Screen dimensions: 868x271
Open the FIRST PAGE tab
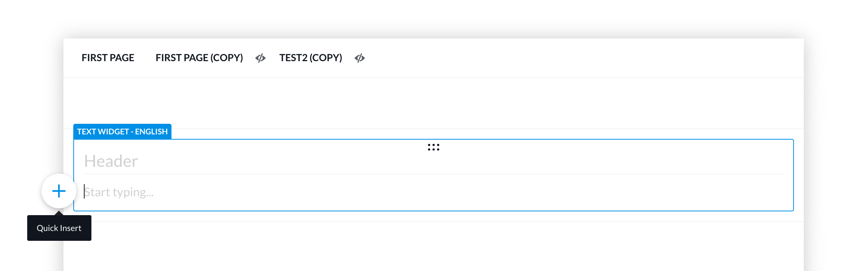click(x=108, y=58)
